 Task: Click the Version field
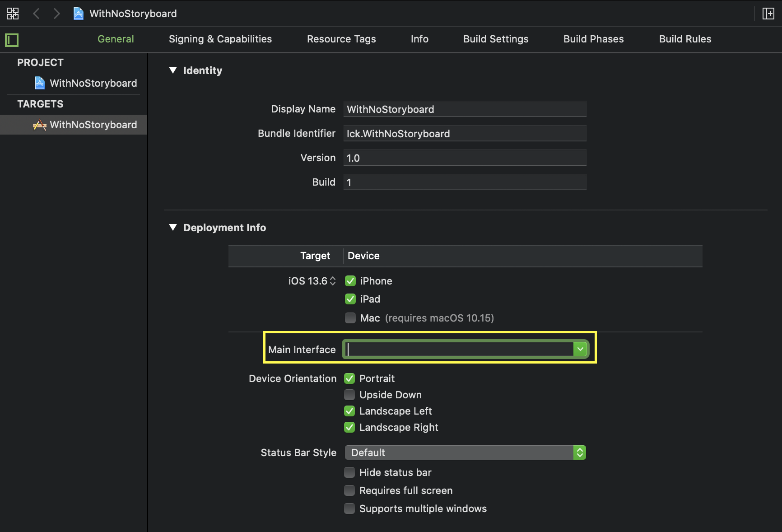coord(465,158)
